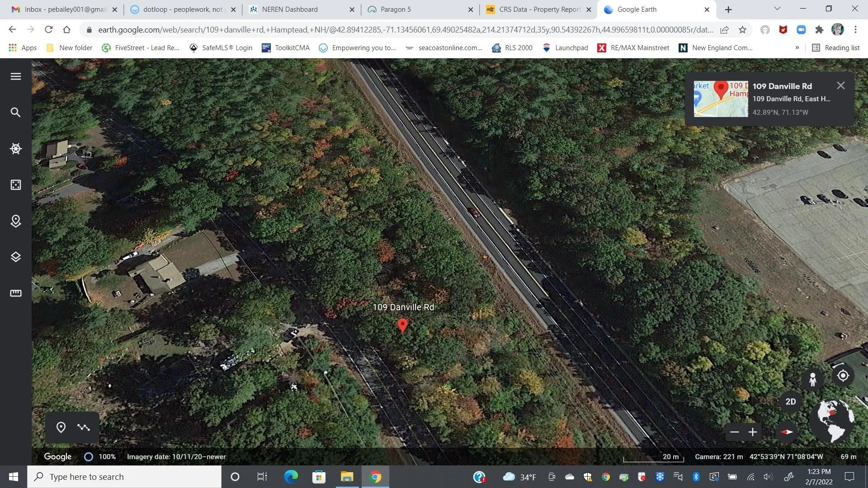Screen dimensions: 868x488
Task: Open Voyager ship wheel icon
Action: coord(16,149)
